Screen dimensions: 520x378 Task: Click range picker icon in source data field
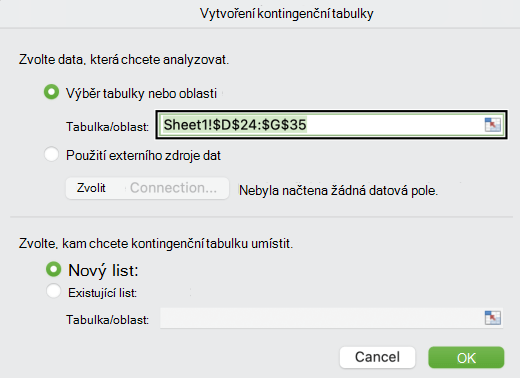[493, 125]
